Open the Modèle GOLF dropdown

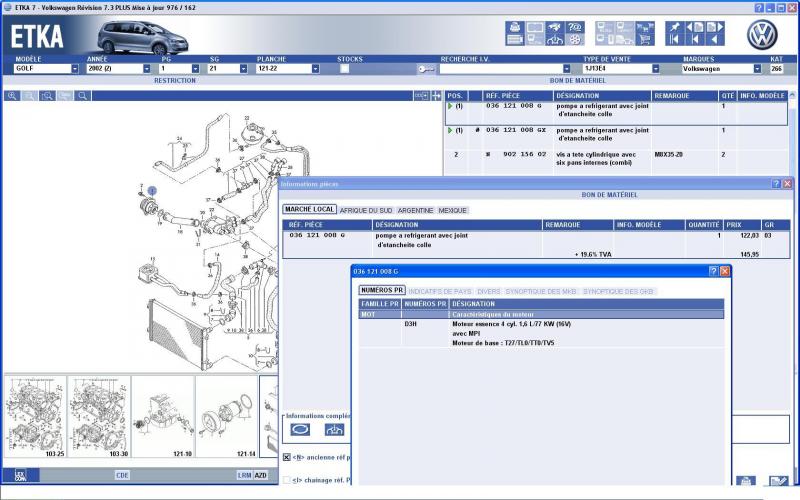coord(75,69)
